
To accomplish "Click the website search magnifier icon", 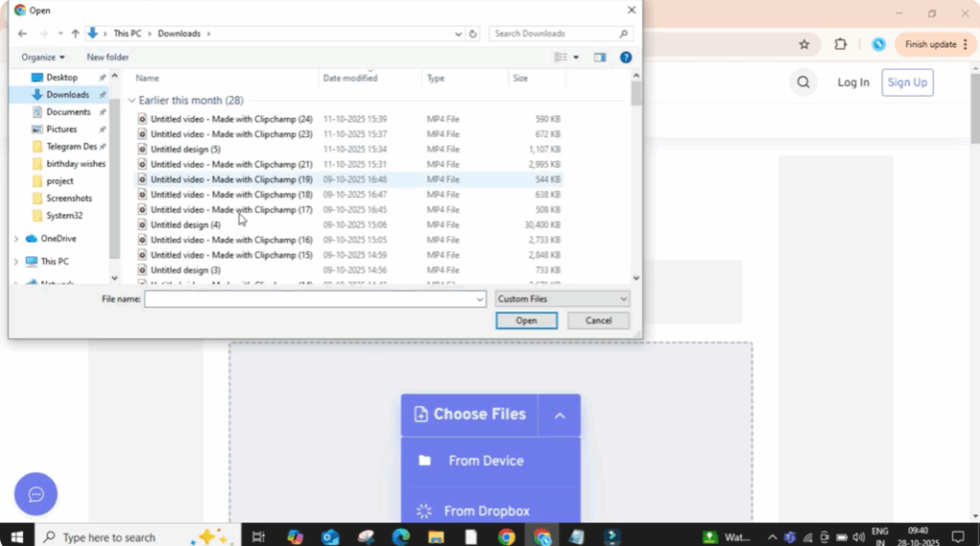I will 803,82.
